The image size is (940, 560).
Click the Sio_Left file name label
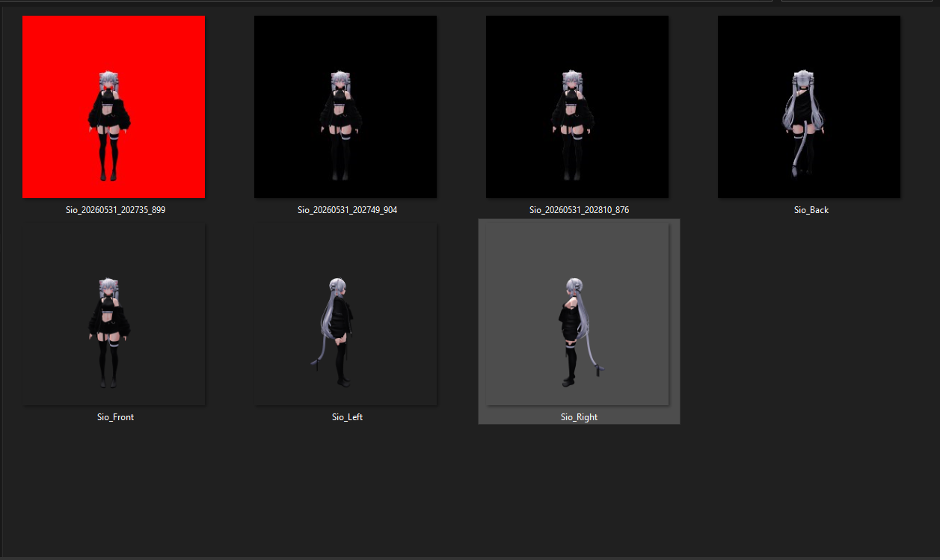pos(347,417)
